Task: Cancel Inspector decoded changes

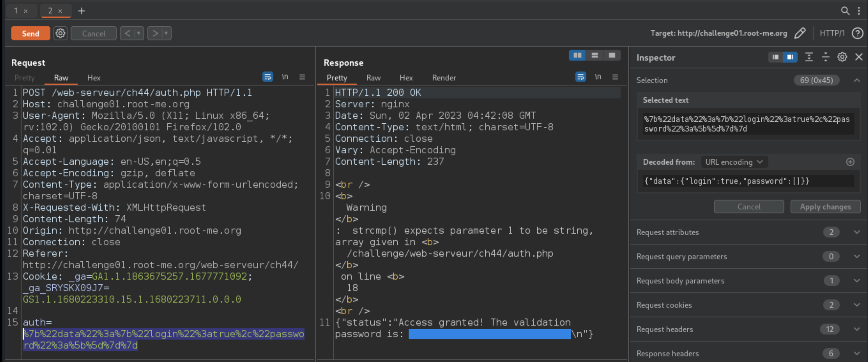Action: [x=749, y=207]
